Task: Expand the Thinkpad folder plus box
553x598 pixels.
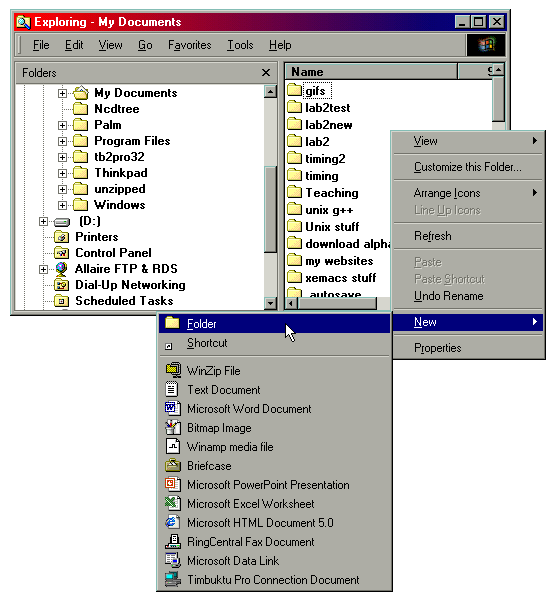Action: [x=62, y=174]
